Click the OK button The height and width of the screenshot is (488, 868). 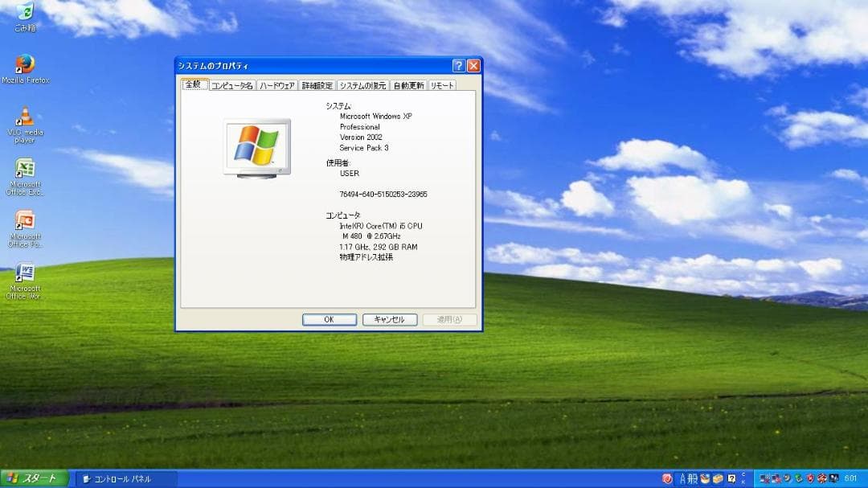pos(329,319)
